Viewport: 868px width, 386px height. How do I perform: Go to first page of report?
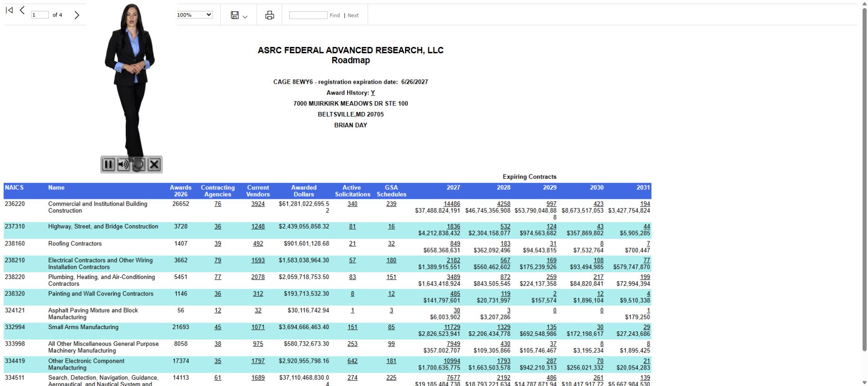click(x=9, y=10)
